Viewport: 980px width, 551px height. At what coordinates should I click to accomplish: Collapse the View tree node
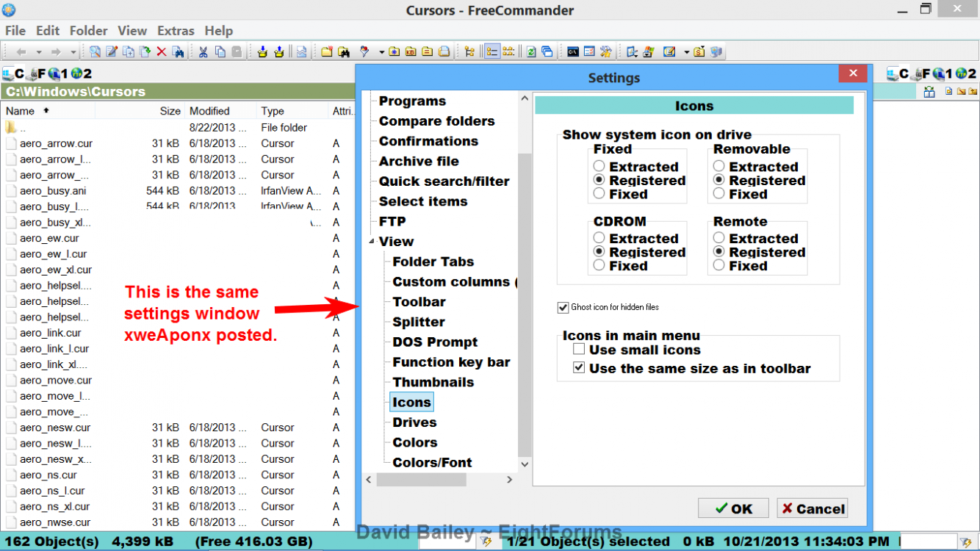point(371,242)
